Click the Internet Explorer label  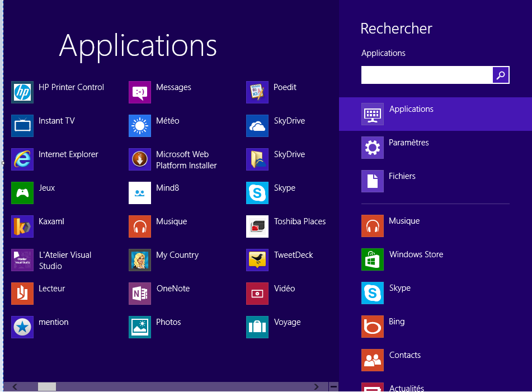(68, 154)
